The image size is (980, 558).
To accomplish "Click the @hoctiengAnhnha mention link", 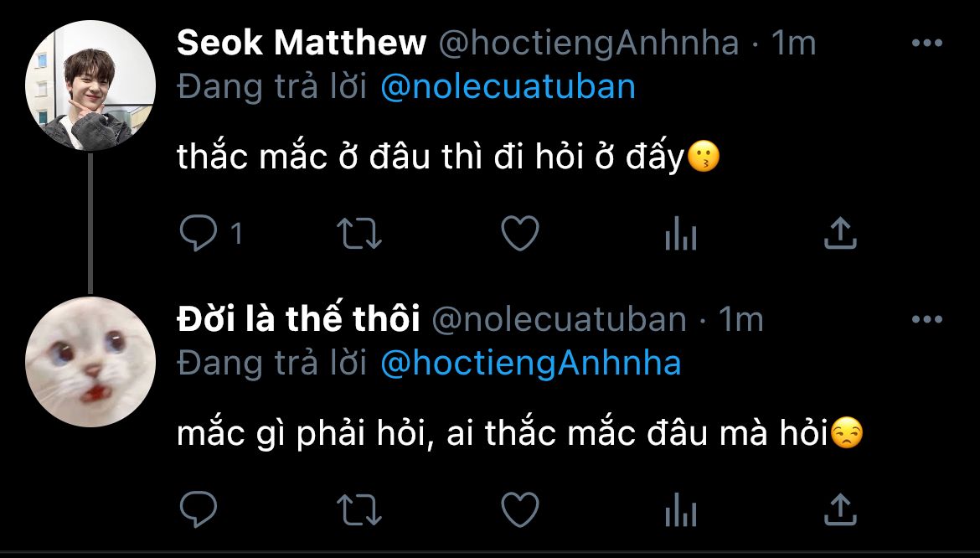I will [530, 363].
